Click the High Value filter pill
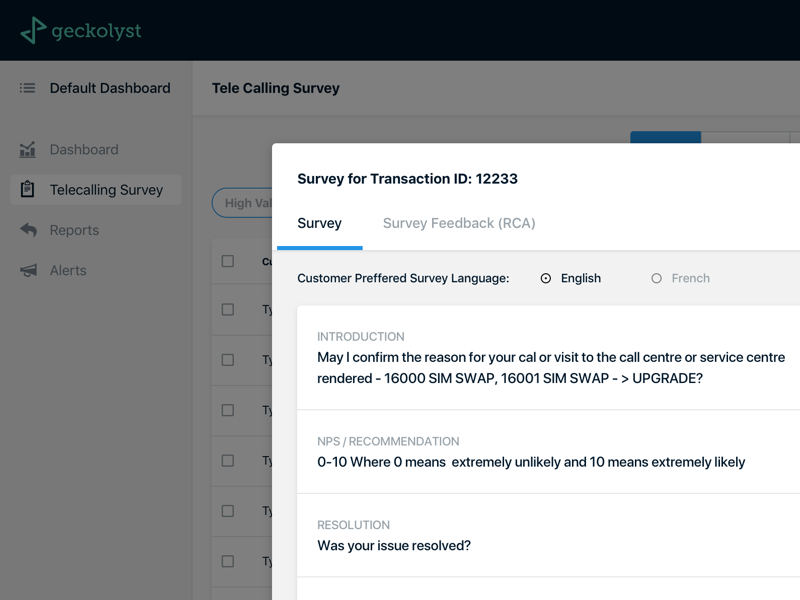Screen dimensions: 800x600 (x=242, y=203)
